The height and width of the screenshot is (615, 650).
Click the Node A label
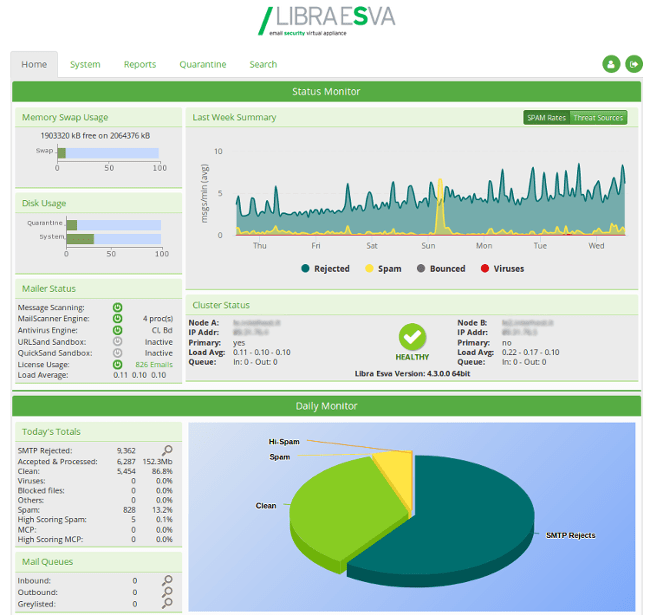[x=204, y=322]
